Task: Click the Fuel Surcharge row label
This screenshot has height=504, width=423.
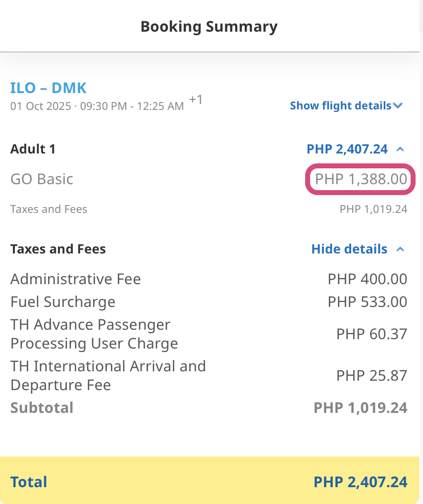Action: (x=62, y=302)
